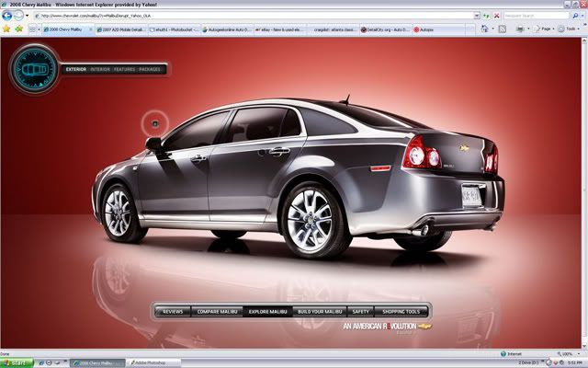Open the Favorites Center star icon
The width and height of the screenshot is (588, 368).
(x=6, y=29)
